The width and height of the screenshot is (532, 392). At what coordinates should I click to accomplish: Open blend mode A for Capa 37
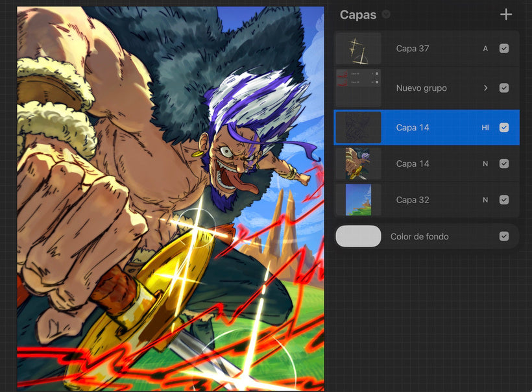click(x=485, y=49)
